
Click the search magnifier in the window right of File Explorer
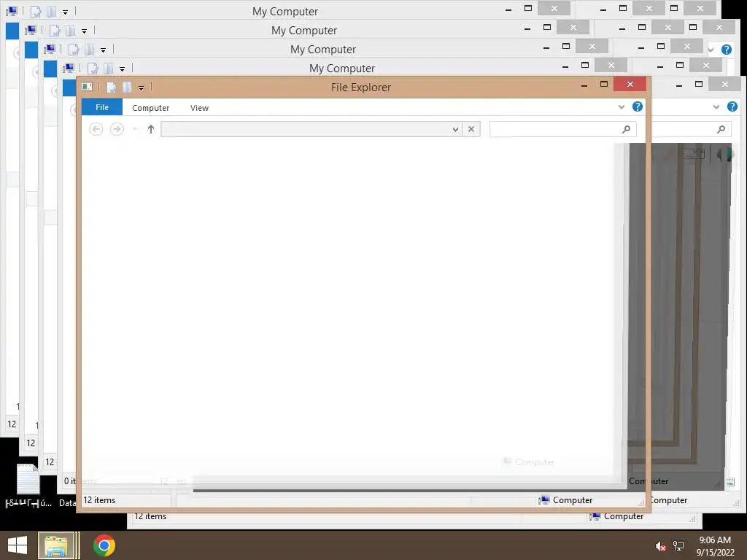(721, 129)
